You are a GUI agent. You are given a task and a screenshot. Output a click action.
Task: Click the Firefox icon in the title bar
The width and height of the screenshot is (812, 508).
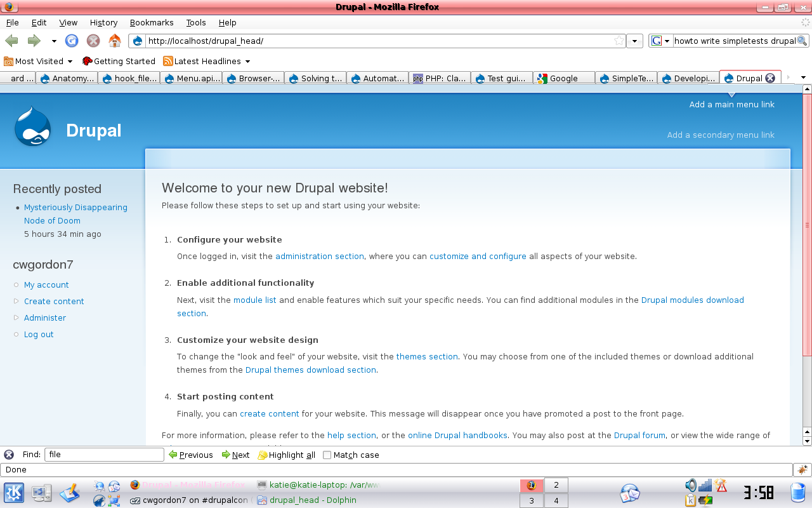[x=8, y=7]
